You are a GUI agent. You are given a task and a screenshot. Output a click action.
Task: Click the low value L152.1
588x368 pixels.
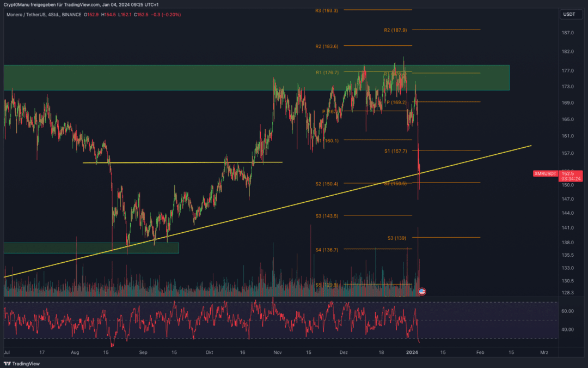pos(125,15)
